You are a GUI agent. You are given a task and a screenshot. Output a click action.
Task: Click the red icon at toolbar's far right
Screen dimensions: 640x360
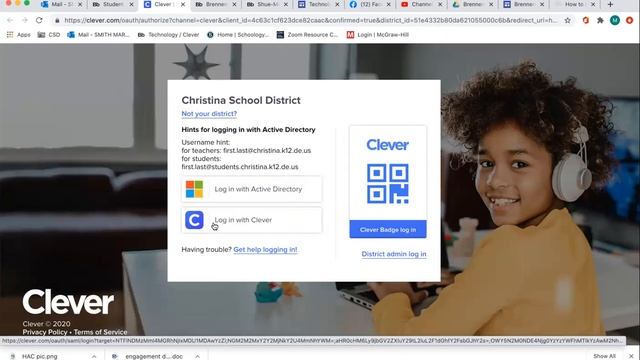[x=630, y=20]
